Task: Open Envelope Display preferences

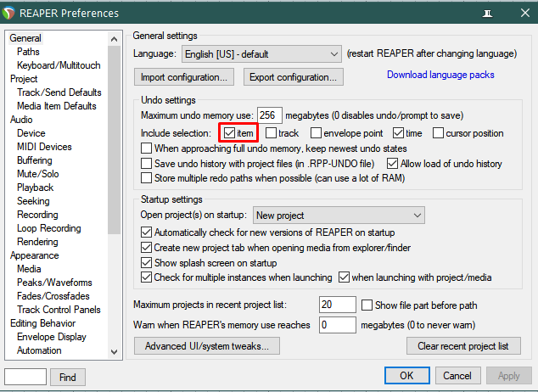Action: [x=52, y=337]
